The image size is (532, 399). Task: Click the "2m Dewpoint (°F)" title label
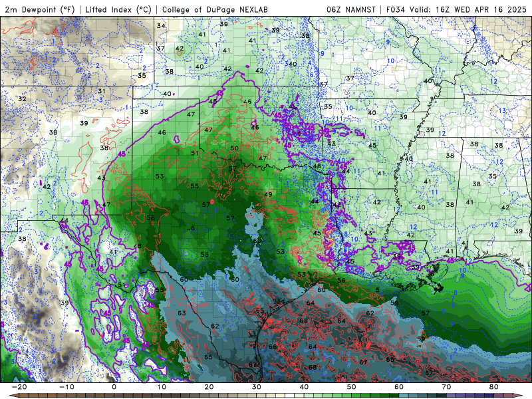click(40, 9)
